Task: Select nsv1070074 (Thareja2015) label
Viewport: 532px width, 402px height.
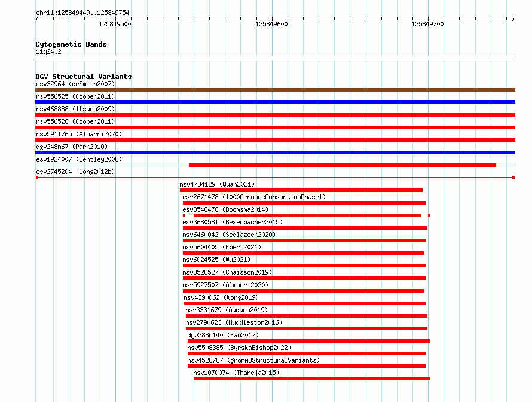Action: [236, 373]
